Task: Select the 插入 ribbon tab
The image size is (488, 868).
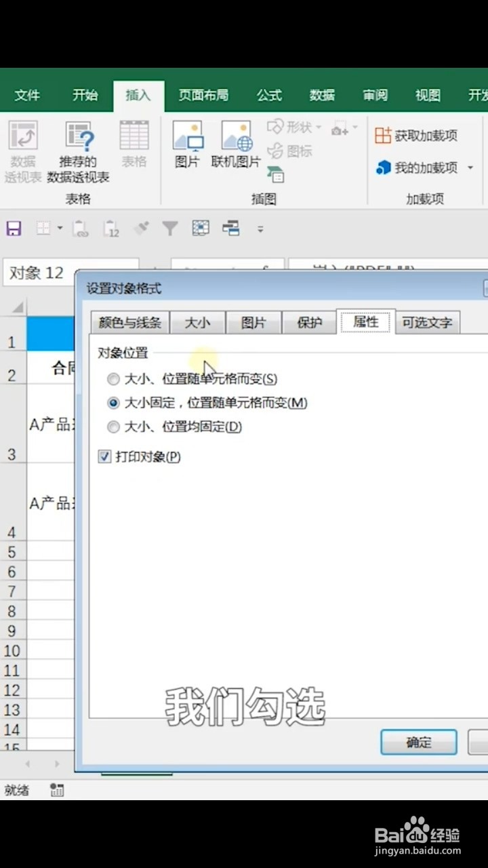Action: [x=138, y=96]
